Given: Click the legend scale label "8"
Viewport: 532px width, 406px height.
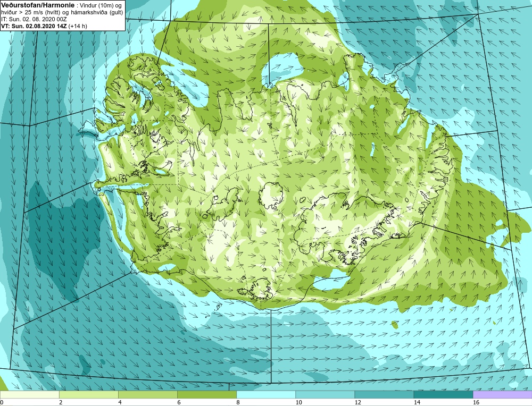Looking at the screenshot, I should coord(238,403).
